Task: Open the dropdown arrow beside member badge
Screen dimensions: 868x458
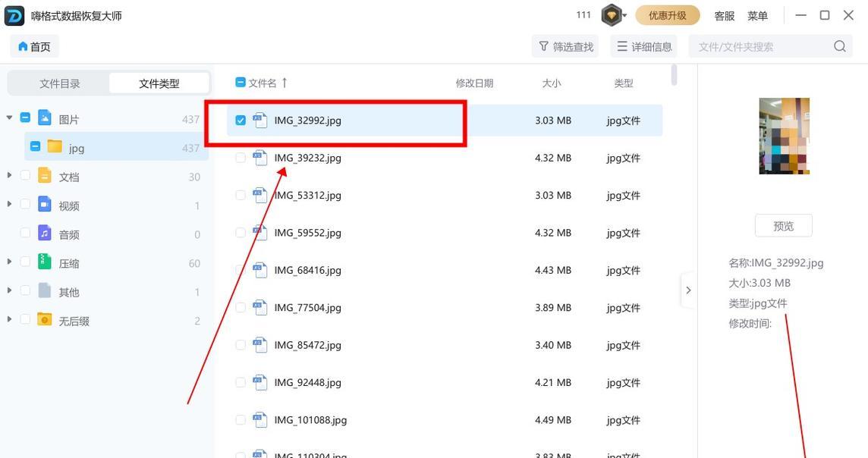Action: pyautogui.click(x=624, y=15)
